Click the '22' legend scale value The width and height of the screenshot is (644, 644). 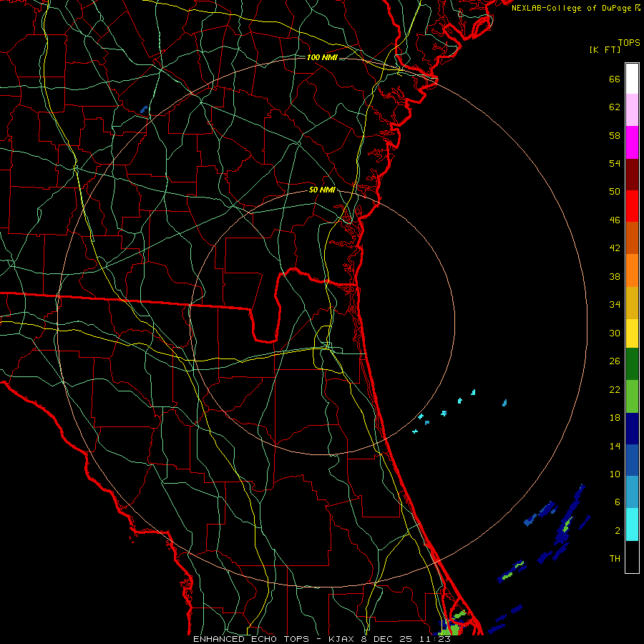coord(615,389)
